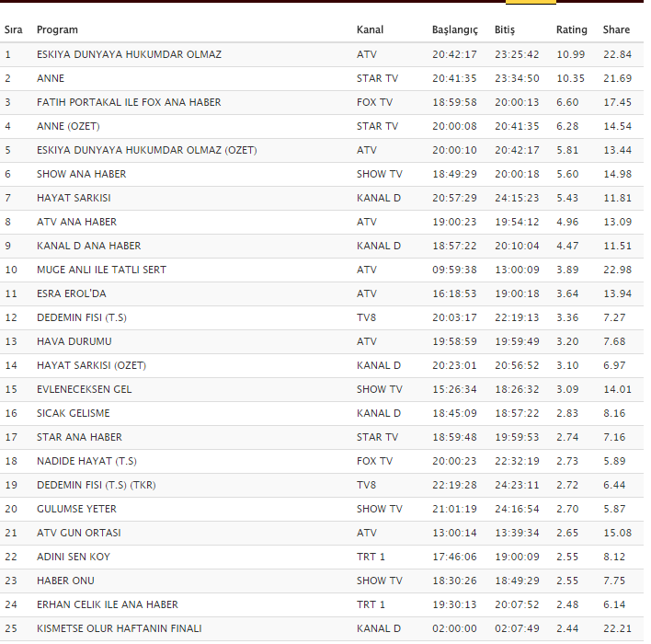This screenshot has height=644, width=651.
Task: Click KANAL D channel in row 7
Action: coord(379,198)
